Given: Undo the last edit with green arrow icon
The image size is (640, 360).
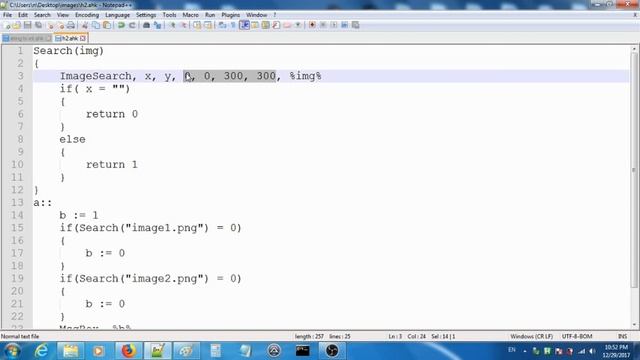Looking at the screenshot, I should [121, 25].
